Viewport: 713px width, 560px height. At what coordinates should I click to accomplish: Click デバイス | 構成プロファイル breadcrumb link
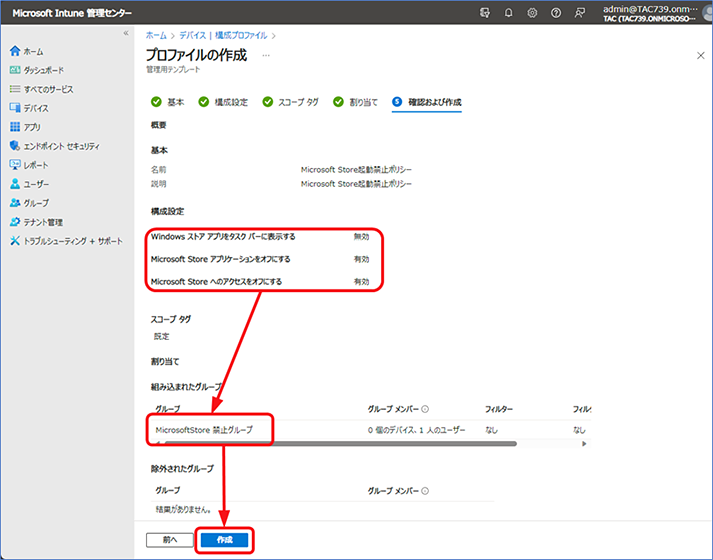223,35
